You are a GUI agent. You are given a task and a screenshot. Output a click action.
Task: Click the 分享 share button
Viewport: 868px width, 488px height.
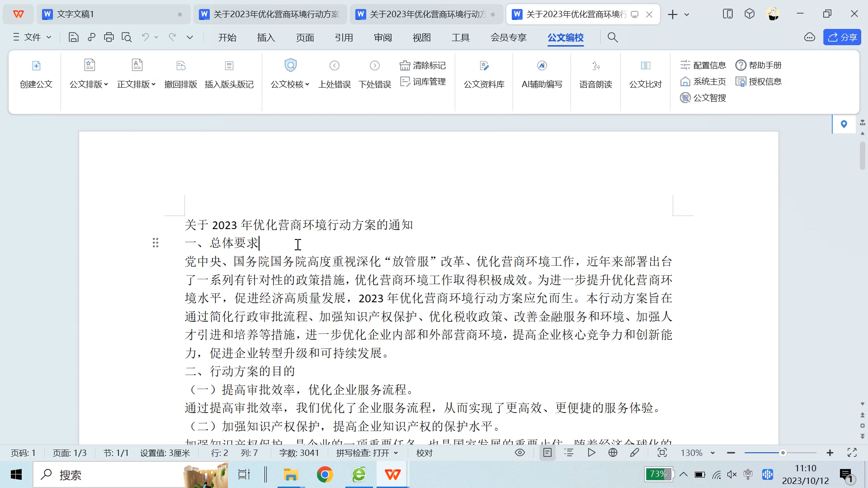842,38
